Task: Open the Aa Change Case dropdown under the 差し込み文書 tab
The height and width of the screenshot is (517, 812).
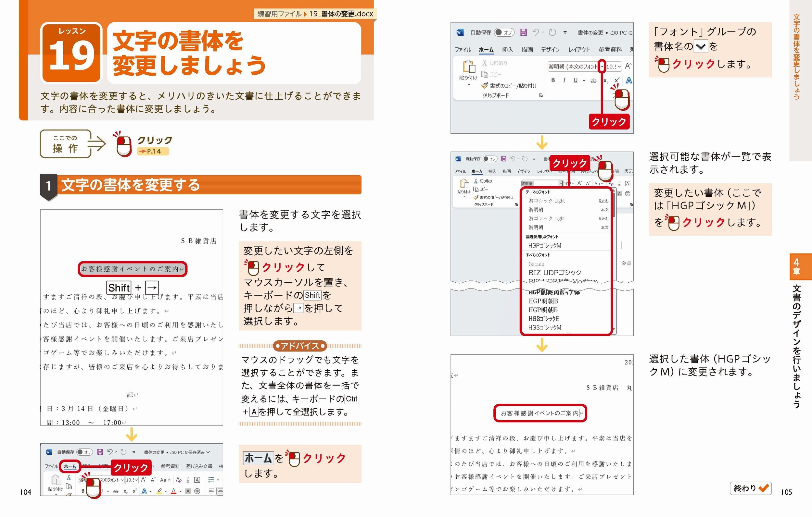Action: pos(165,480)
